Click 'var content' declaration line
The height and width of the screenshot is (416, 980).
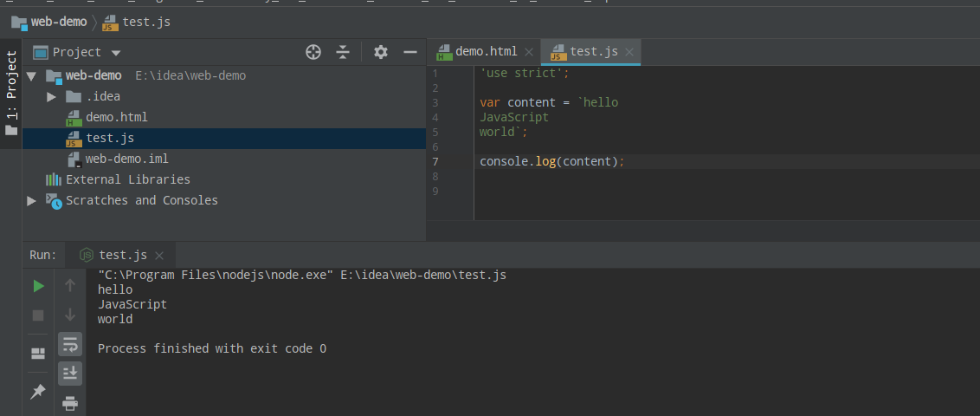549,102
